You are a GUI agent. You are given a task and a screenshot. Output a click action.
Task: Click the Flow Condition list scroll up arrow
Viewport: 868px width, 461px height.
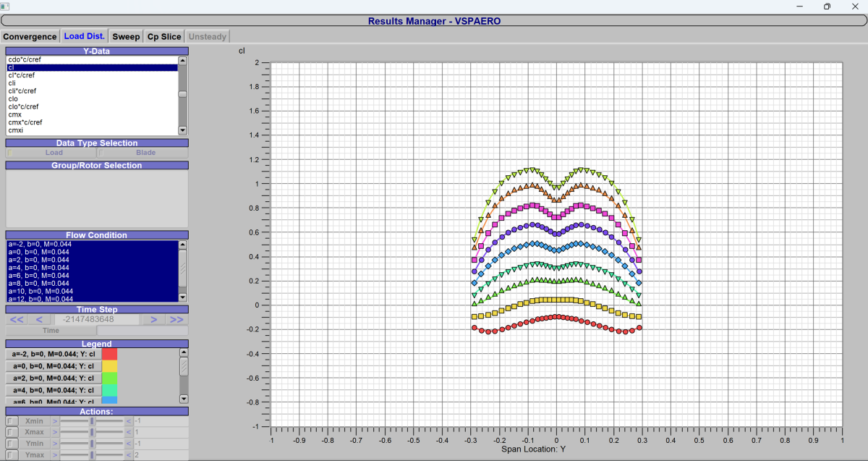[183, 245]
